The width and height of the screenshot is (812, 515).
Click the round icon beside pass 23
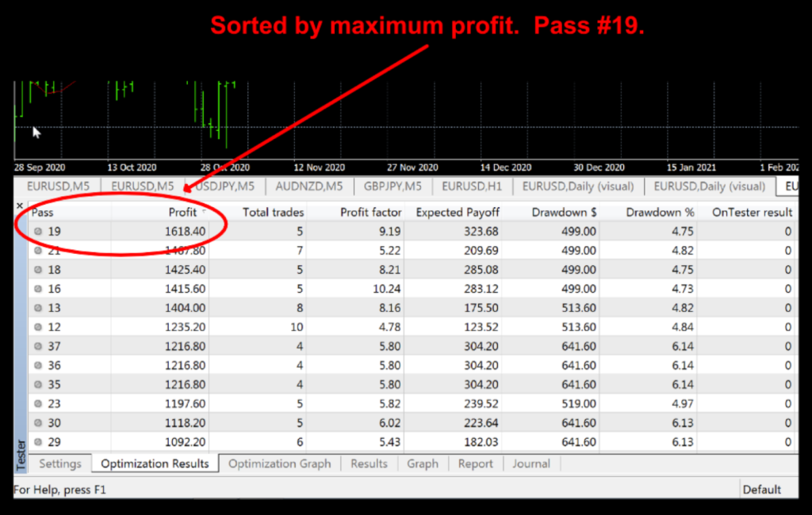click(39, 404)
